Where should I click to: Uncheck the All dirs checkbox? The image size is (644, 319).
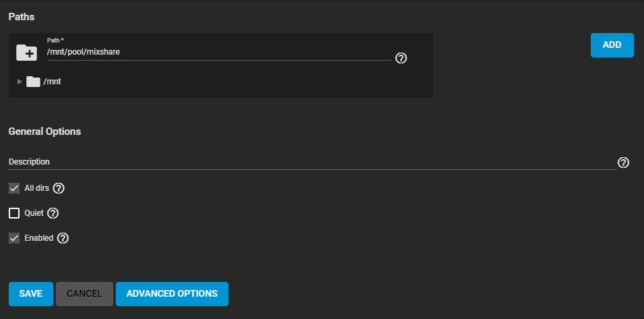click(14, 188)
